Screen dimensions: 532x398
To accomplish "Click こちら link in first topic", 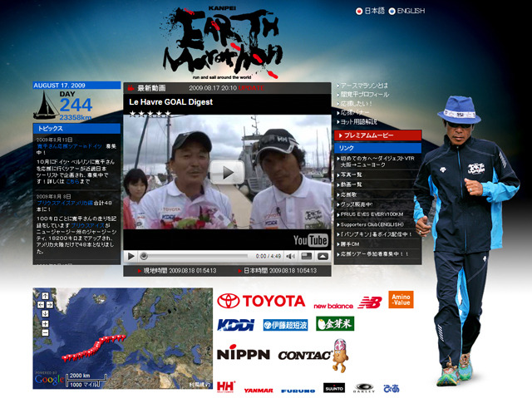I will [72, 181].
